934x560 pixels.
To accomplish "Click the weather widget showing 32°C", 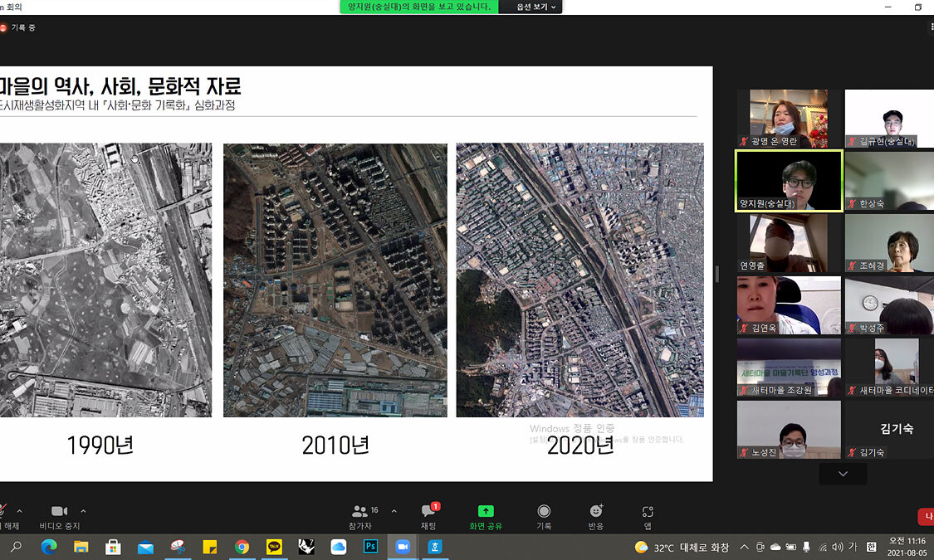I will coord(682,547).
